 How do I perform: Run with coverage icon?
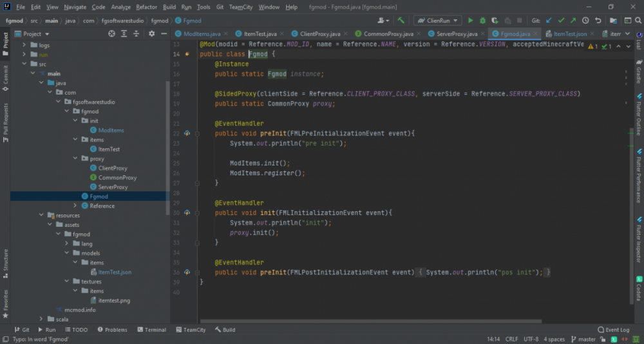[x=495, y=21]
